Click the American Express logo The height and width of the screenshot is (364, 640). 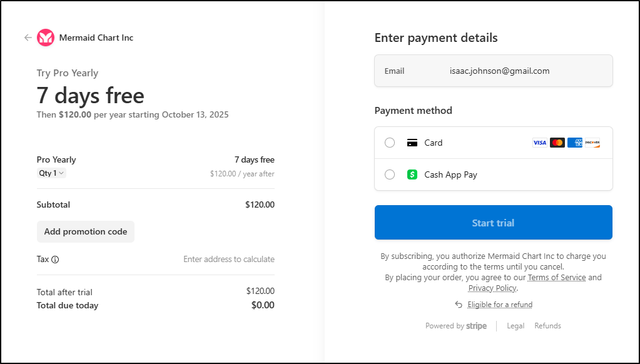point(574,143)
